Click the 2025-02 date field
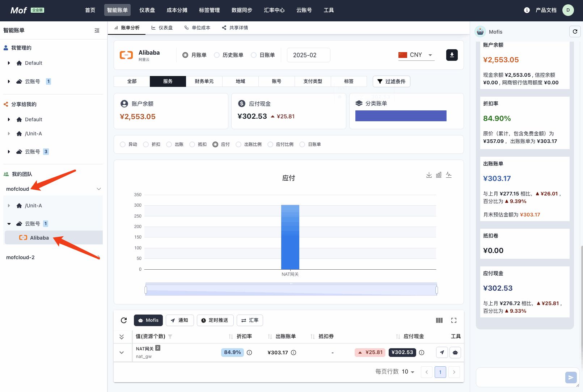The width and height of the screenshot is (583, 392). click(x=308, y=55)
